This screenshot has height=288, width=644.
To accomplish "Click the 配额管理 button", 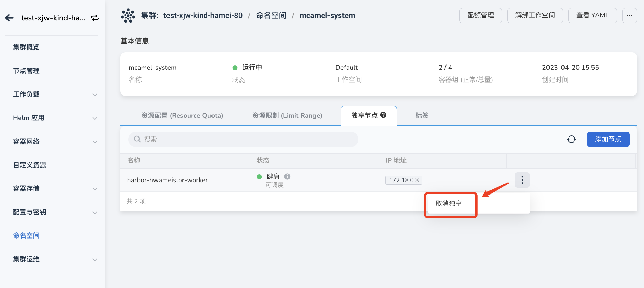I will click(481, 15).
